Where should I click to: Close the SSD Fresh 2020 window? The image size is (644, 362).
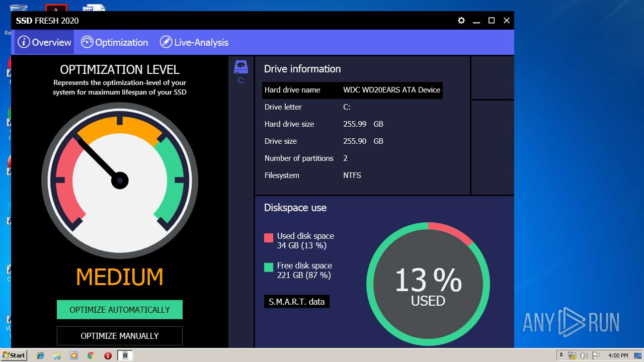pos(507,21)
